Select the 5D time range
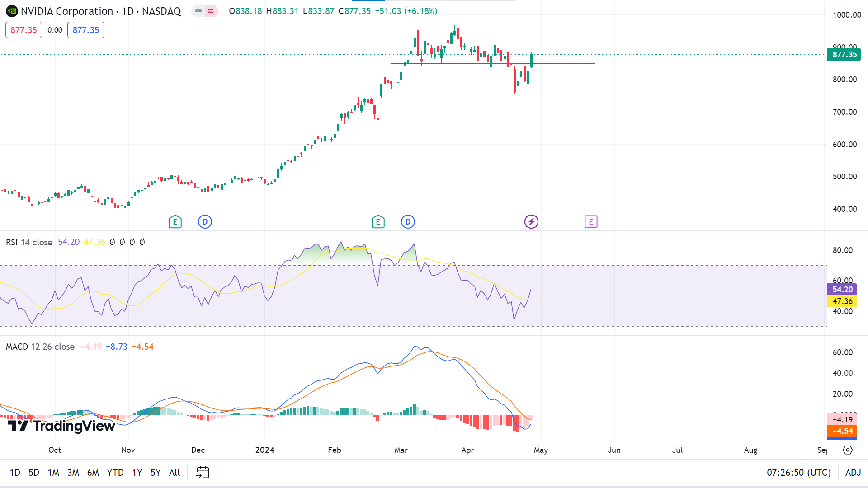868x488 pixels. tap(34, 473)
